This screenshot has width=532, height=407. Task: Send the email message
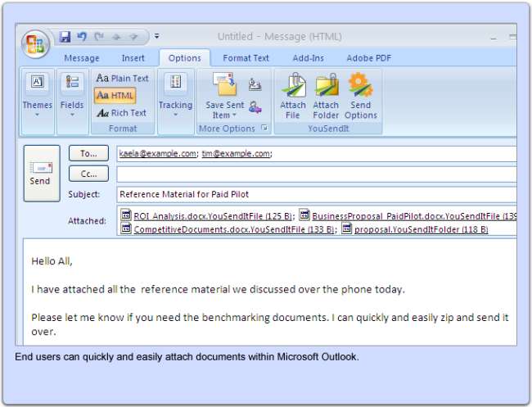[42, 174]
